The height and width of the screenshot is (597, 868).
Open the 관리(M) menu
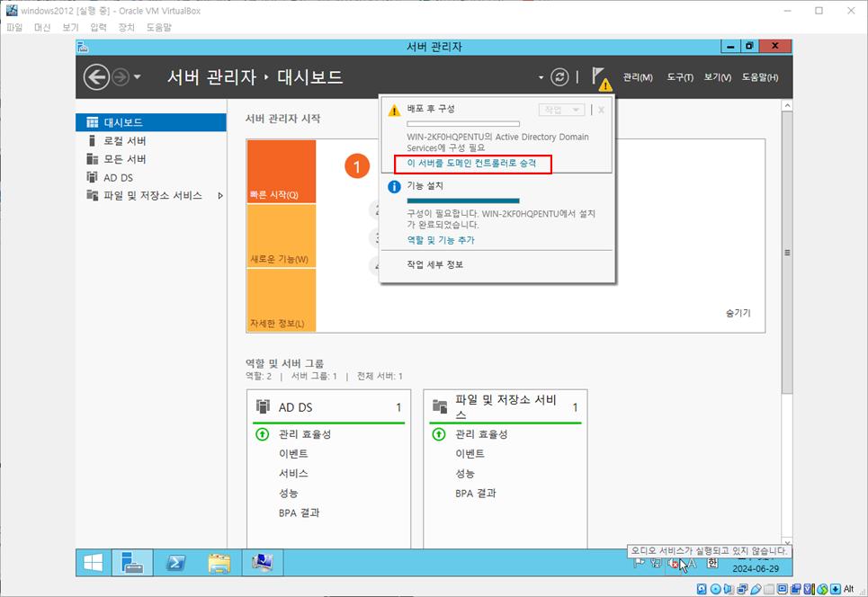coord(638,77)
